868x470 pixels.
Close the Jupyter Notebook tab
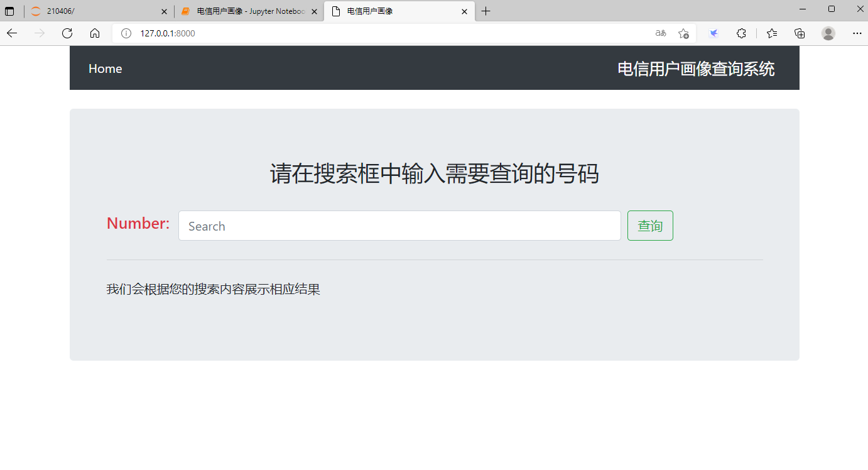coord(314,11)
